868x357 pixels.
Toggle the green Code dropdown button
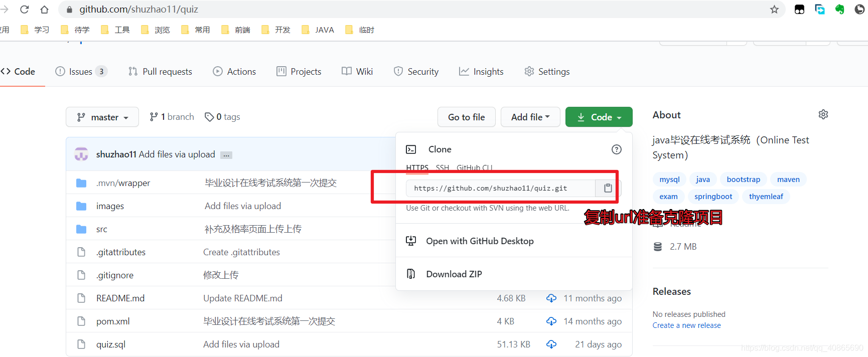click(x=599, y=117)
